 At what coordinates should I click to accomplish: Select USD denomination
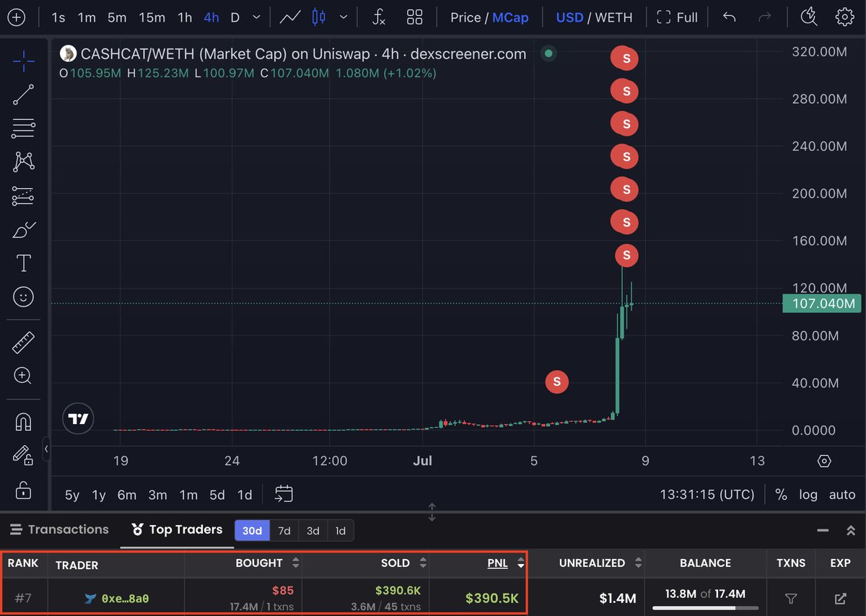click(569, 17)
